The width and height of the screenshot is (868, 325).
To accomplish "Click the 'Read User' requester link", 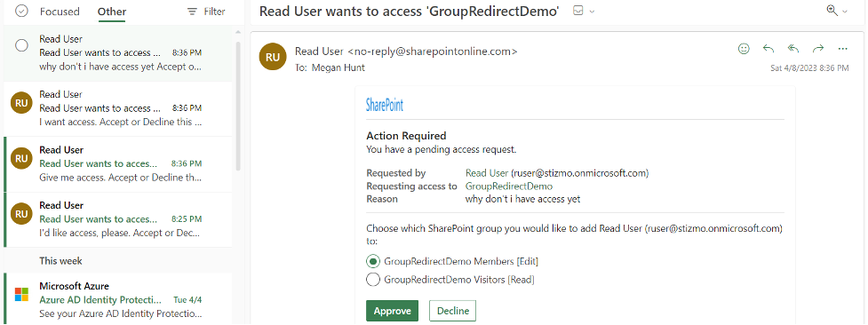I will coord(487,173).
